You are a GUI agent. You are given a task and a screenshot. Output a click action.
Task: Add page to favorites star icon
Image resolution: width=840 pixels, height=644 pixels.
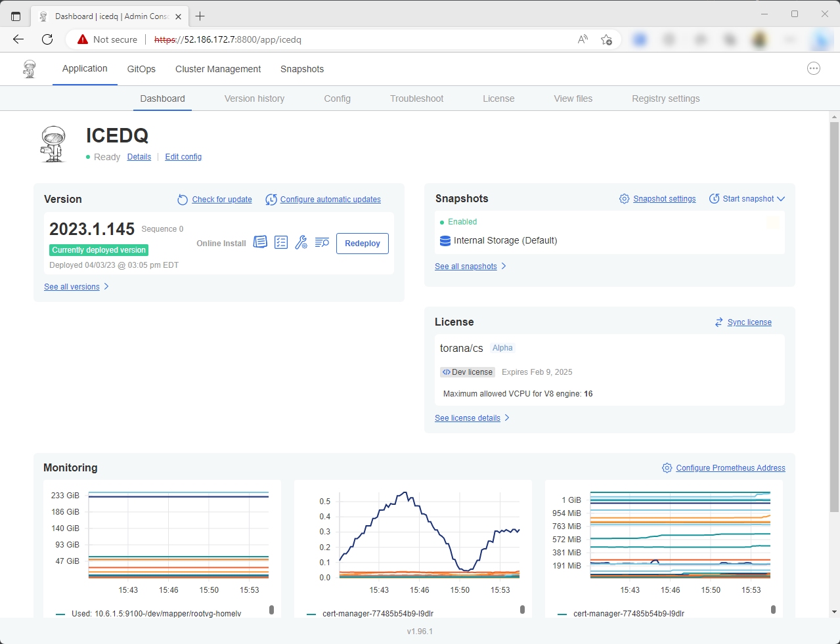point(607,39)
